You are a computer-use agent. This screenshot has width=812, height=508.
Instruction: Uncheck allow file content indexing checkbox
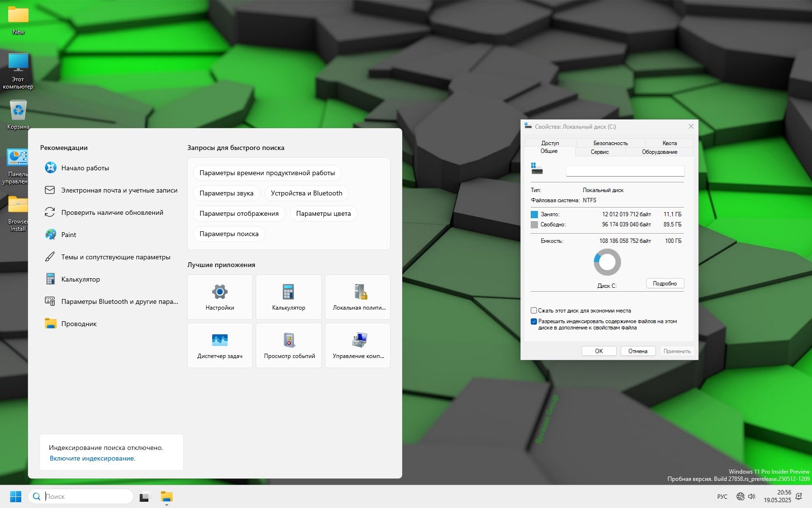[x=534, y=321]
